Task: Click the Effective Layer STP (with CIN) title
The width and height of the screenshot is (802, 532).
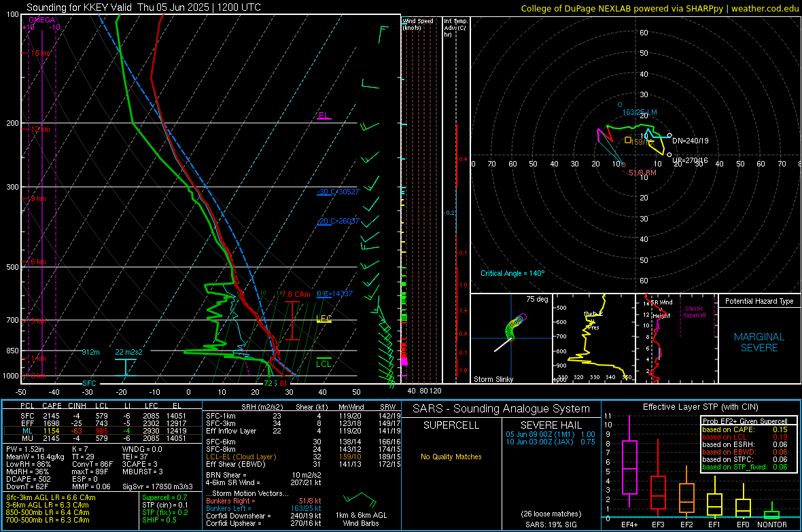Action: [x=701, y=407]
